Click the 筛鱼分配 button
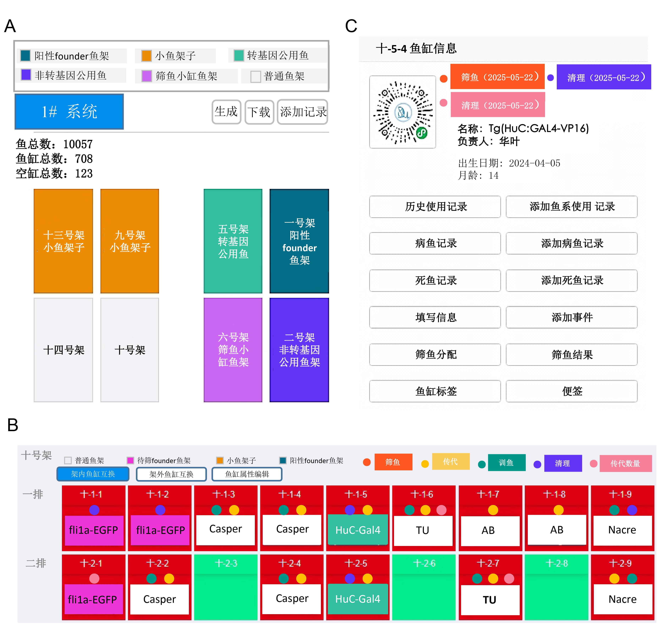Screen dimensions: 670x644 pyautogui.click(x=435, y=355)
